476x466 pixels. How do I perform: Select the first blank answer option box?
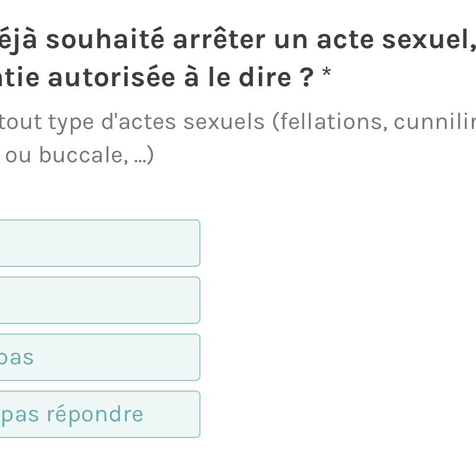pyautogui.click(x=99, y=243)
